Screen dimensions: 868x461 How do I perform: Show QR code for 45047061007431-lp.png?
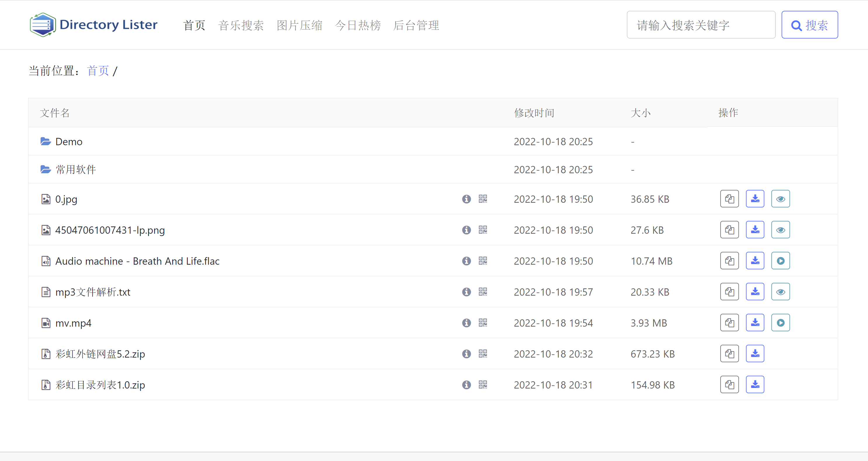point(483,230)
